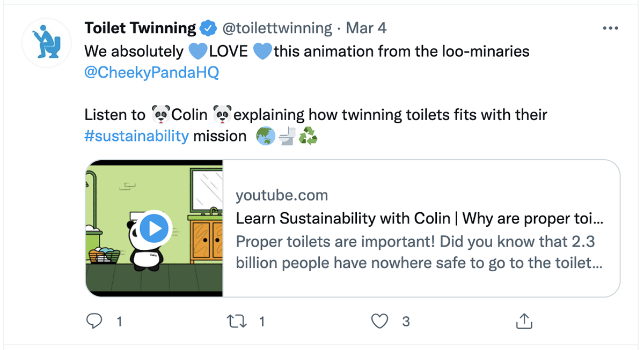The width and height of the screenshot is (644, 350).
Task: Open the #sustainability hashtag
Action: coord(137,136)
